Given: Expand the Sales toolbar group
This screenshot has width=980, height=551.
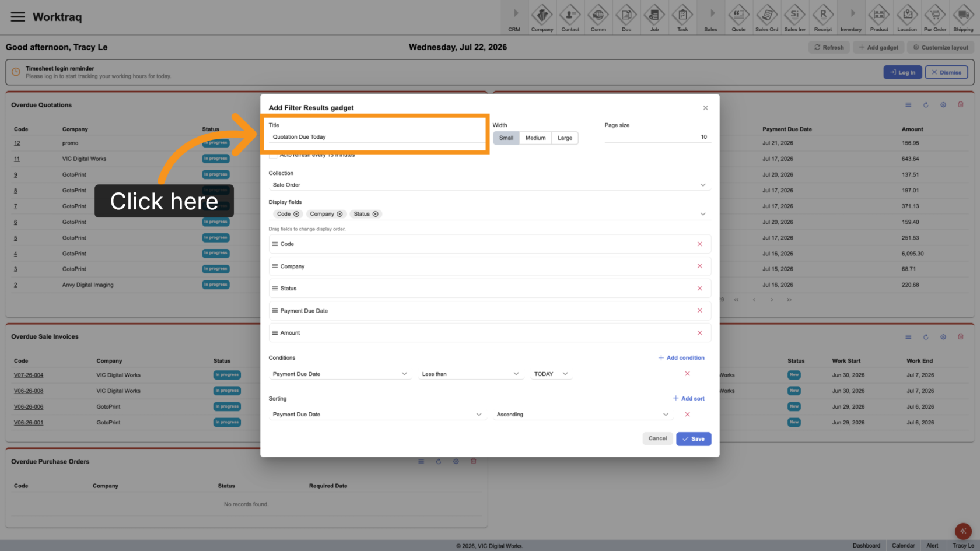Looking at the screenshot, I should (710, 17).
